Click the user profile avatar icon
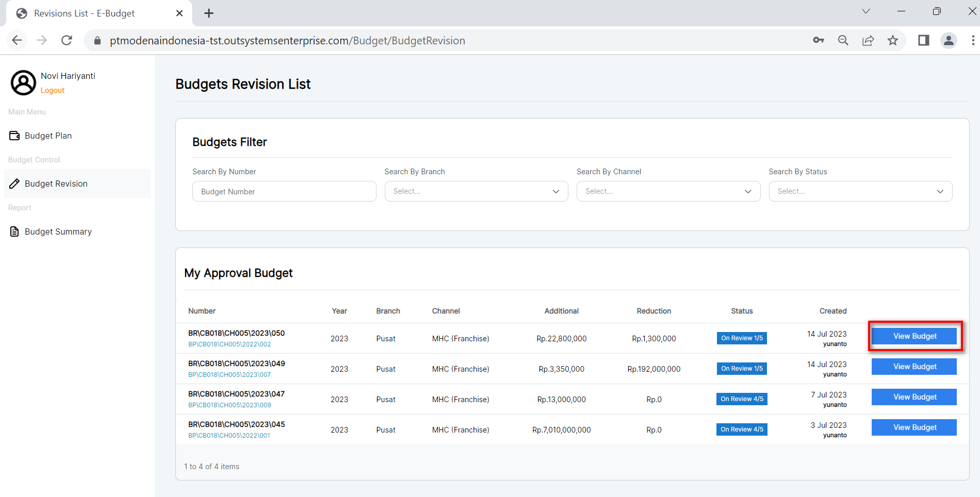Viewport: 980px width, 497px height. [x=23, y=83]
